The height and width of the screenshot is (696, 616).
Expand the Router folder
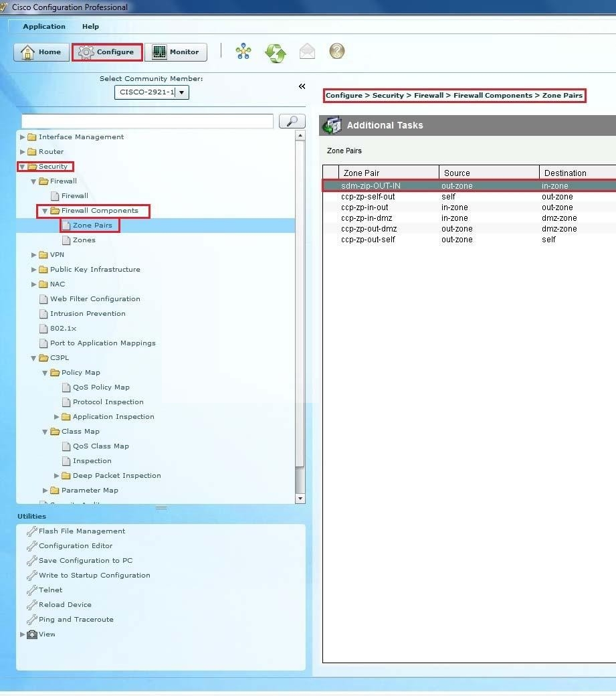22,152
